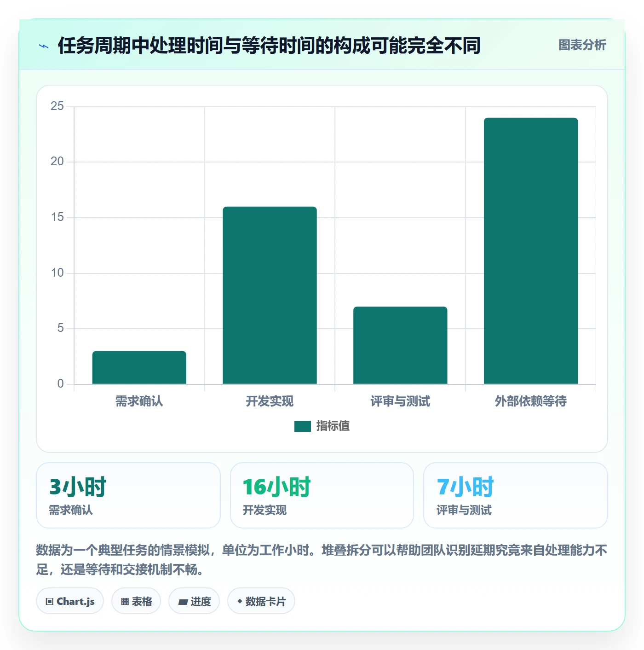
Task: Click the x-axis label 需求确认
Action: coord(139,401)
